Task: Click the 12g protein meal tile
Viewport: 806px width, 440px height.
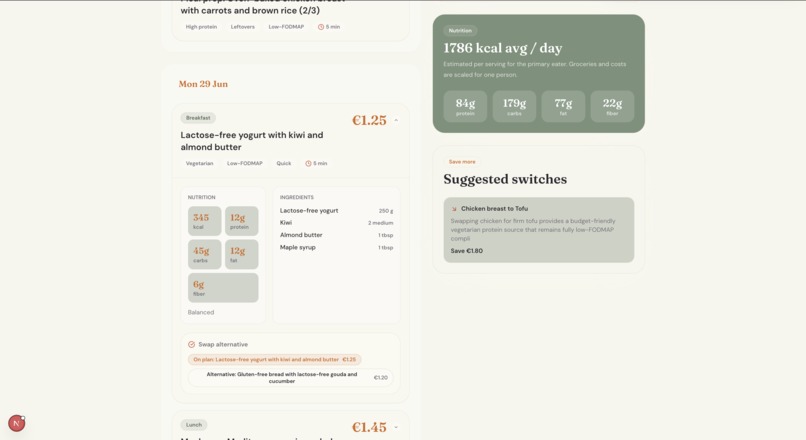Action: pyautogui.click(x=242, y=221)
